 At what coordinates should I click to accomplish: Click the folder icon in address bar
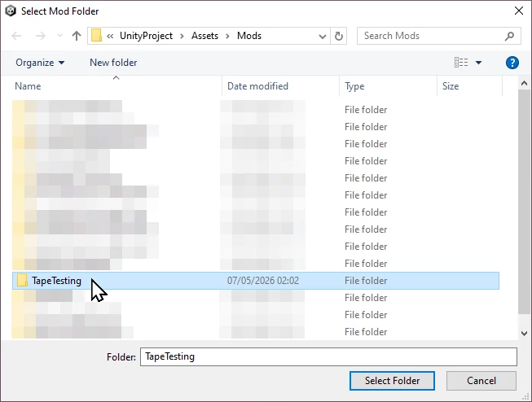(x=96, y=35)
